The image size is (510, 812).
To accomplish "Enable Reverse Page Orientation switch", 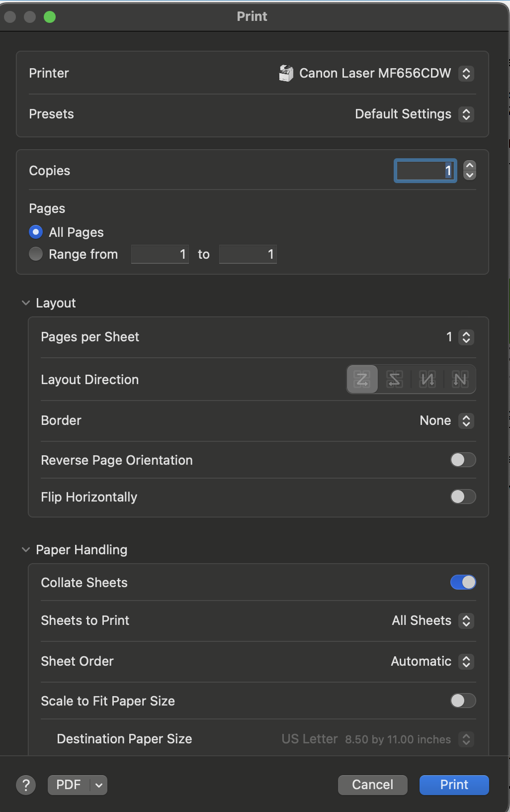I will click(463, 460).
